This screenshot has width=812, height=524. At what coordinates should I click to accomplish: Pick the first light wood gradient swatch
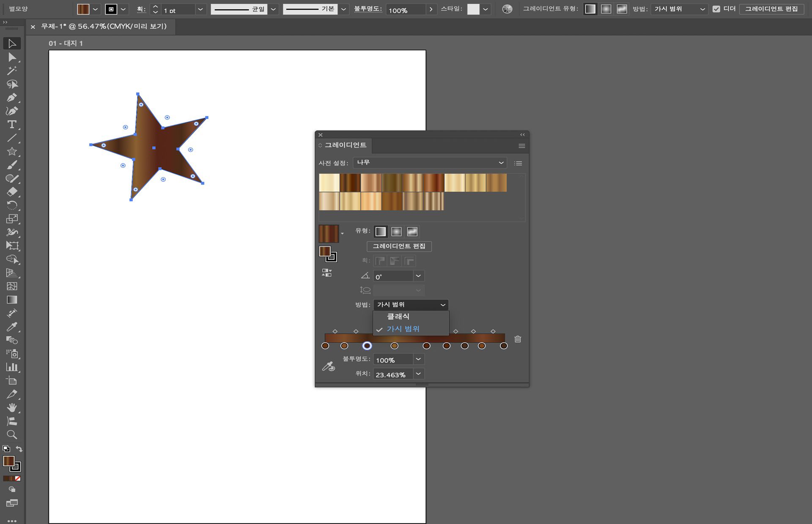[329, 183]
